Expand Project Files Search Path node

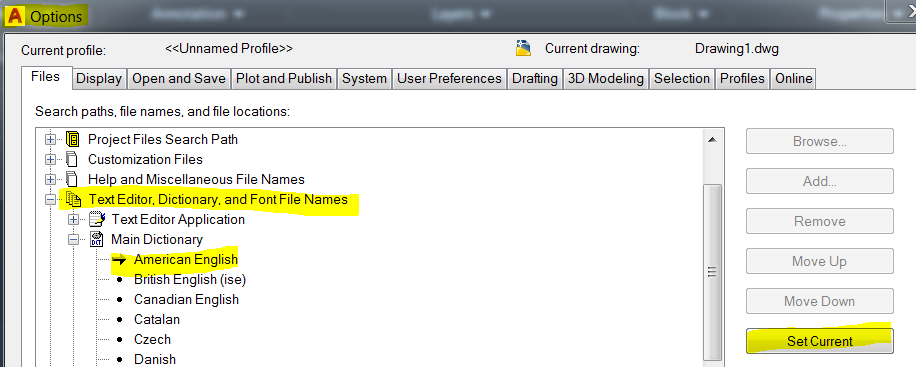[x=51, y=140]
